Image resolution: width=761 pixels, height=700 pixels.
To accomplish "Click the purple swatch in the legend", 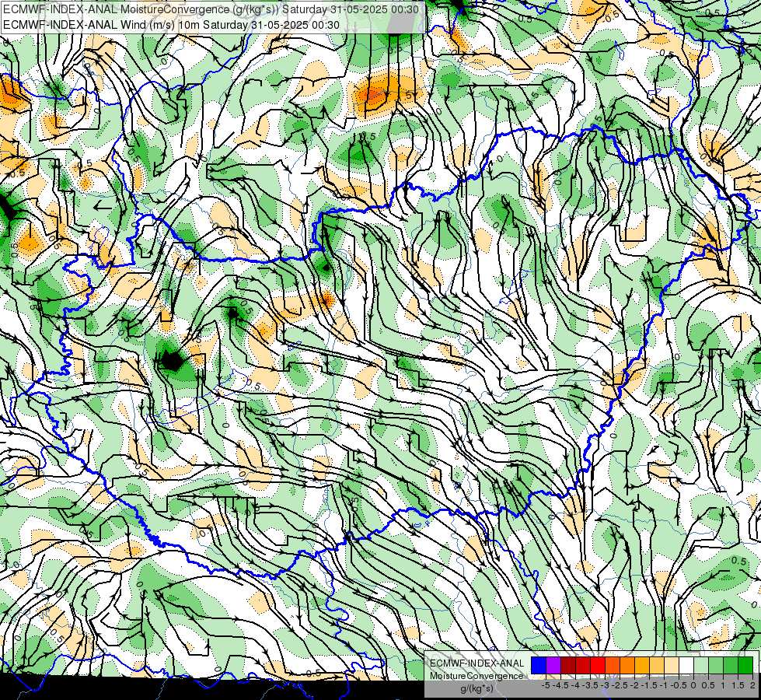I will coord(553,666).
